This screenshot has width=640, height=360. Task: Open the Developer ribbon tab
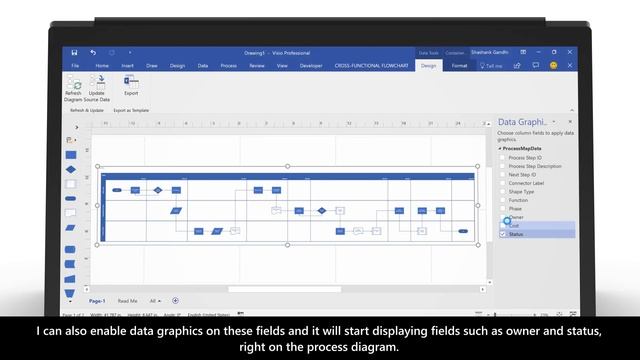pyautogui.click(x=311, y=66)
